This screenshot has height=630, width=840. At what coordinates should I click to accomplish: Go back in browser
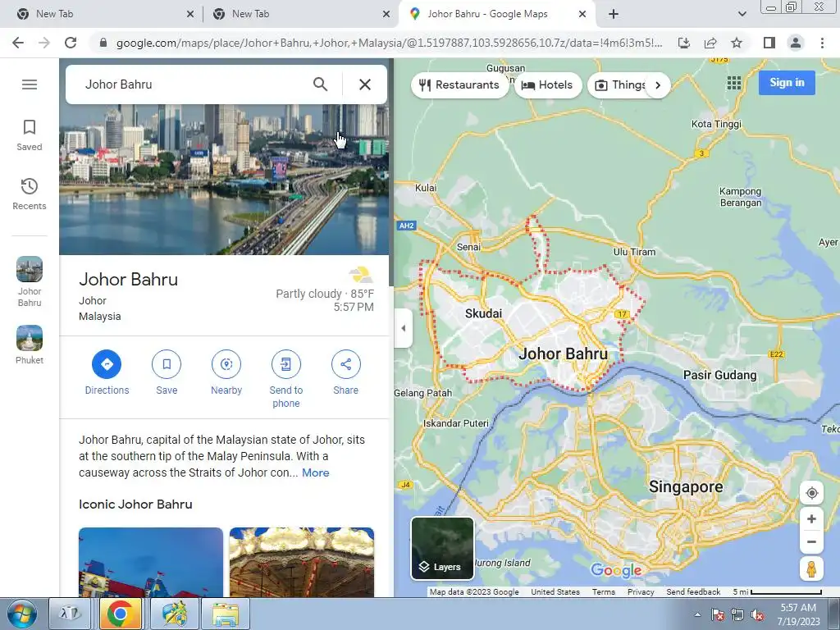pos(18,43)
